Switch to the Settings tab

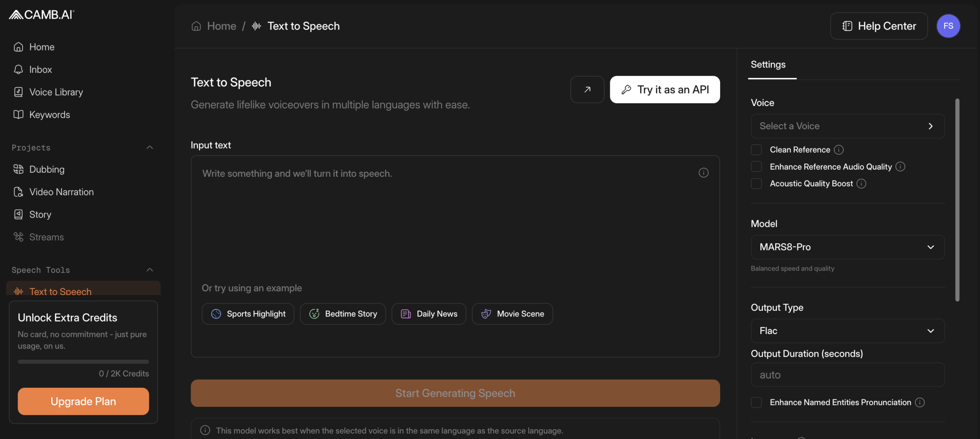768,65
